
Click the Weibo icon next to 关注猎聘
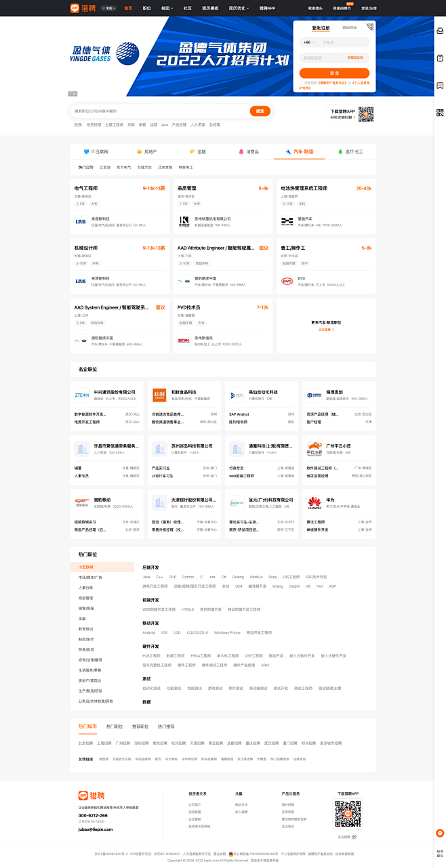354,837
